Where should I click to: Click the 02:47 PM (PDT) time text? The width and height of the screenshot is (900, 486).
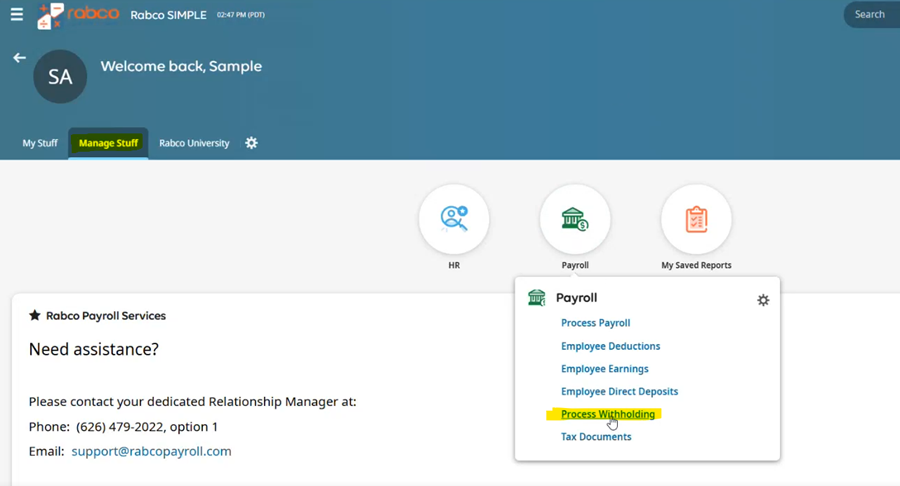point(240,15)
